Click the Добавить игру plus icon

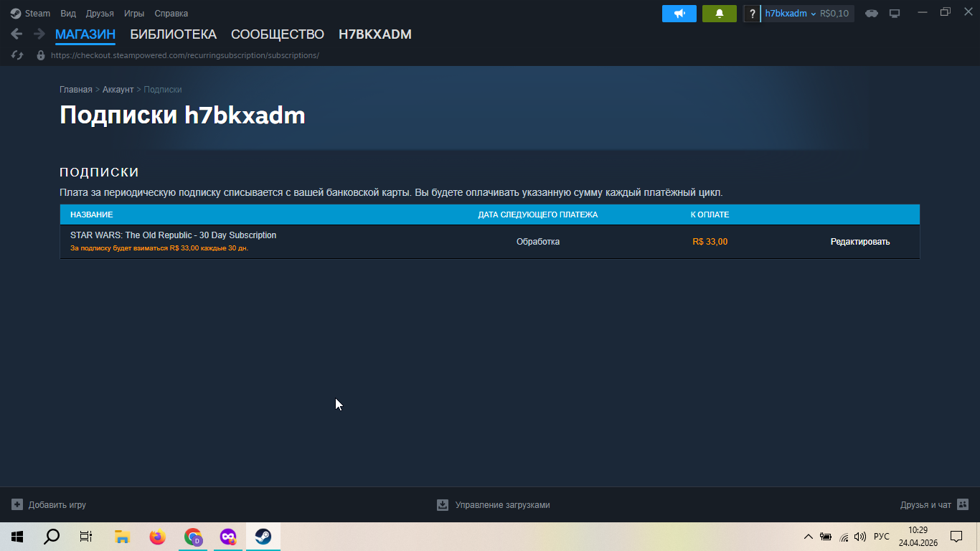[17, 505]
